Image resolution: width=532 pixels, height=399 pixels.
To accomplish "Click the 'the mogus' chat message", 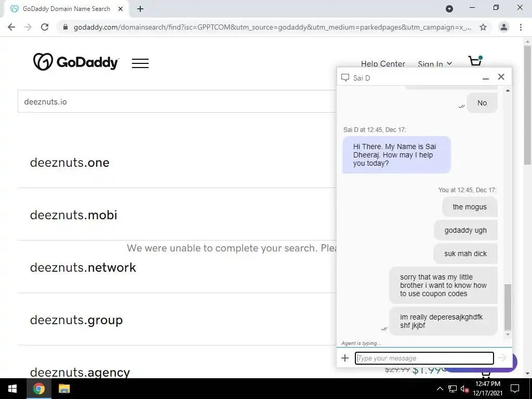I will coord(470,207).
